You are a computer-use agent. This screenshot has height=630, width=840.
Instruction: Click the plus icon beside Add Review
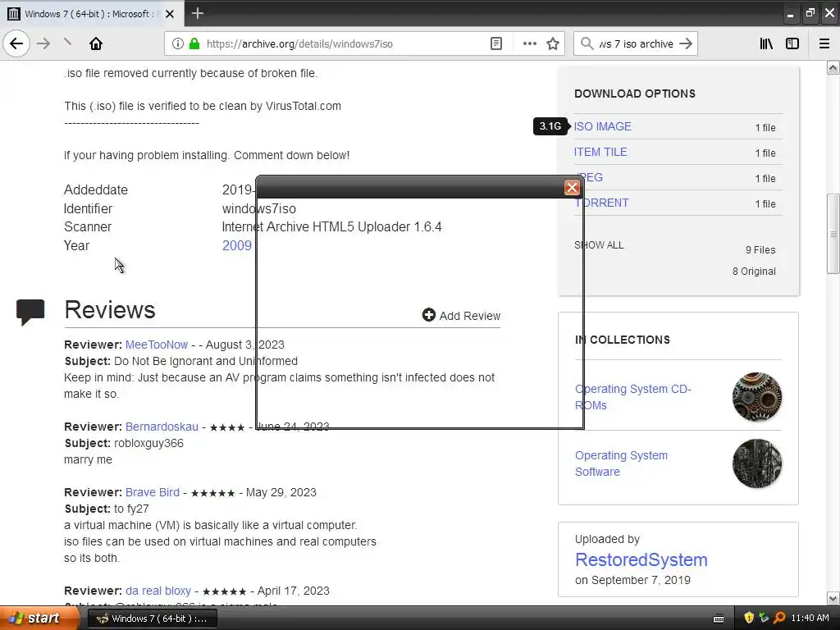(428, 315)
